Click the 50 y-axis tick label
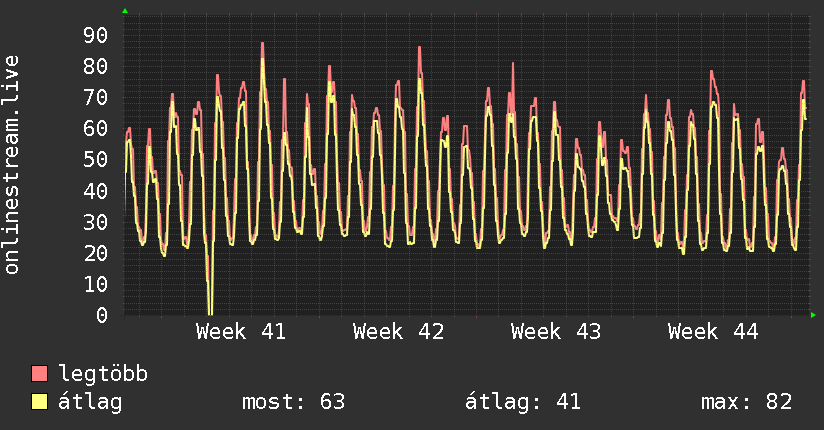824x430 pixels. point(96,159)
